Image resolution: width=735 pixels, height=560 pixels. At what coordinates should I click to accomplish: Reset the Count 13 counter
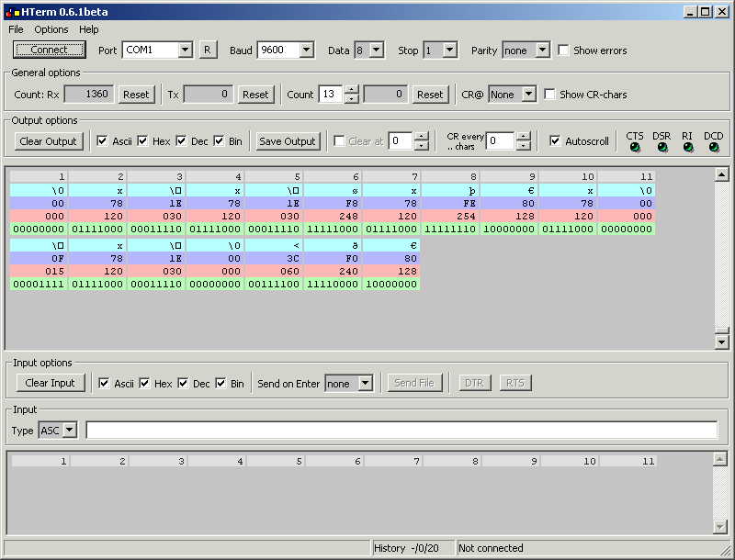click(x=430, y=95)
